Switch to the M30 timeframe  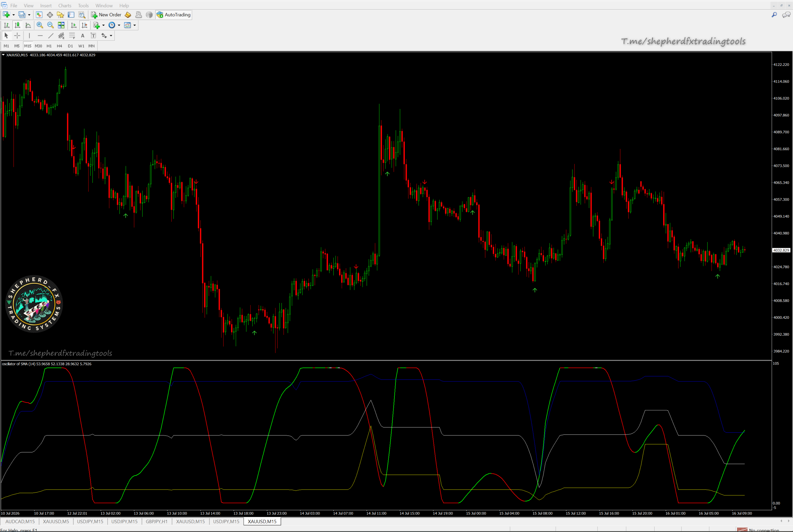point(38,46)
